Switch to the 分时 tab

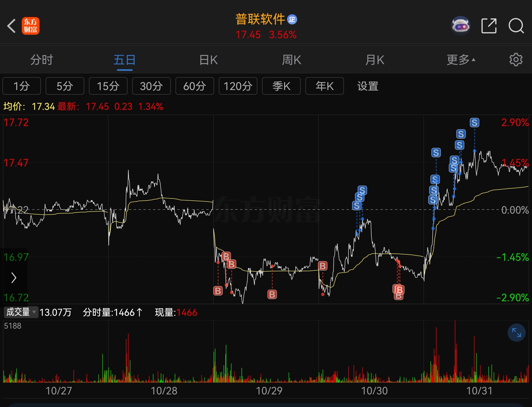pos(41,60)
